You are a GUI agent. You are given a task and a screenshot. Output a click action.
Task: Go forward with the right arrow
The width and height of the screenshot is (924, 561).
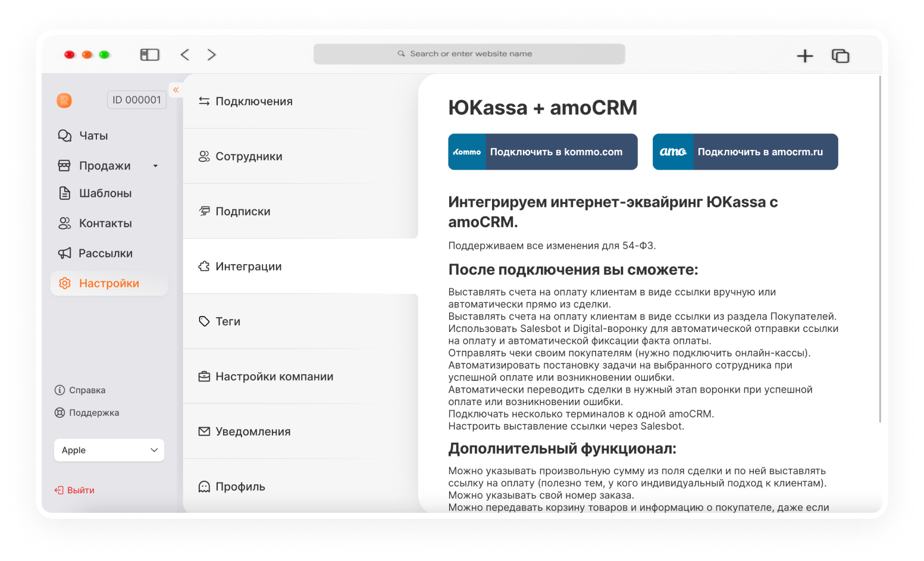(x=211, y=55)
